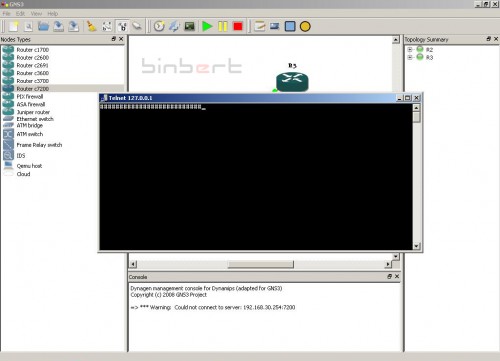
Task: Click the Console terminal toolbar icon
Action: coord(189,26)
